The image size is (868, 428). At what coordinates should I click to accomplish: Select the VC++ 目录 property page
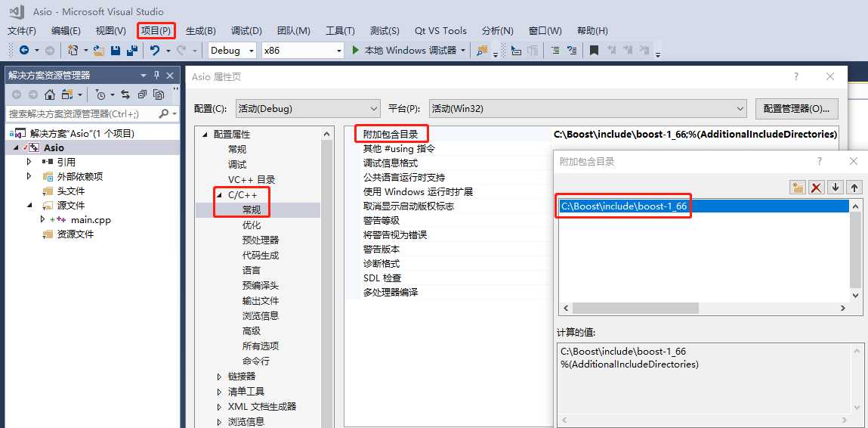click(252, 180)
